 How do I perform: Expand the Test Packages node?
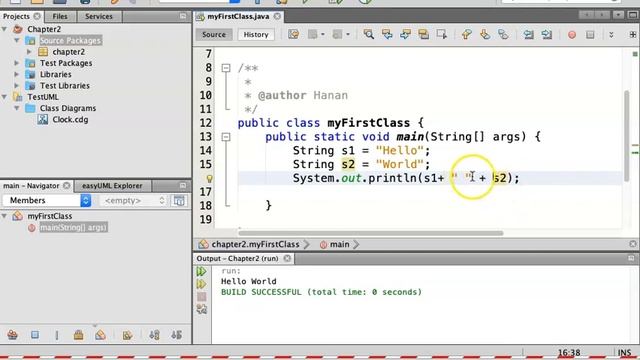(x=17, y=63)
